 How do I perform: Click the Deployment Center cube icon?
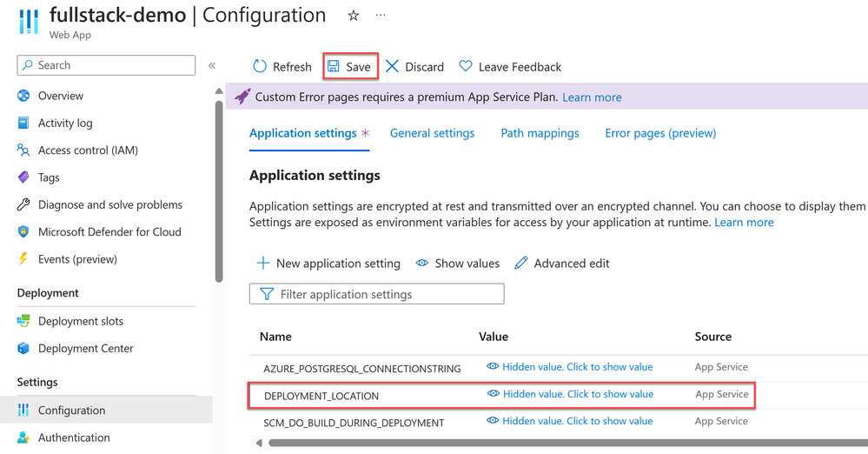tap(23, 348)
